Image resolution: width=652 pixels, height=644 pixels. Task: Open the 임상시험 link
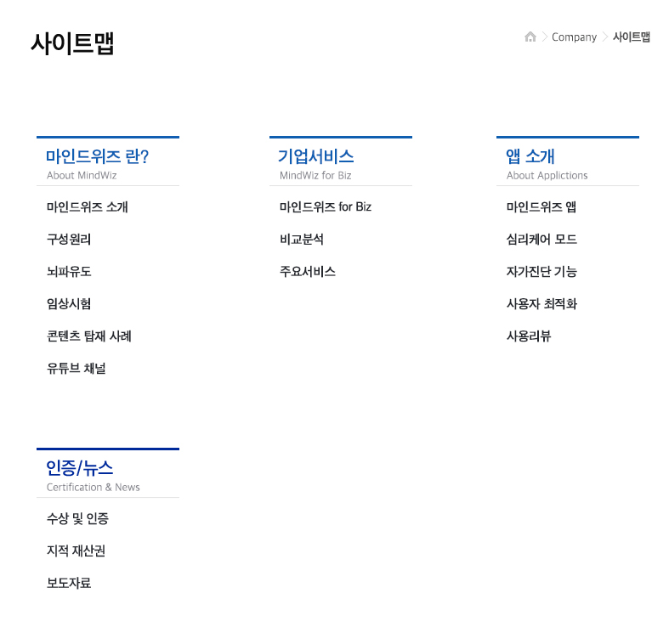69,303
